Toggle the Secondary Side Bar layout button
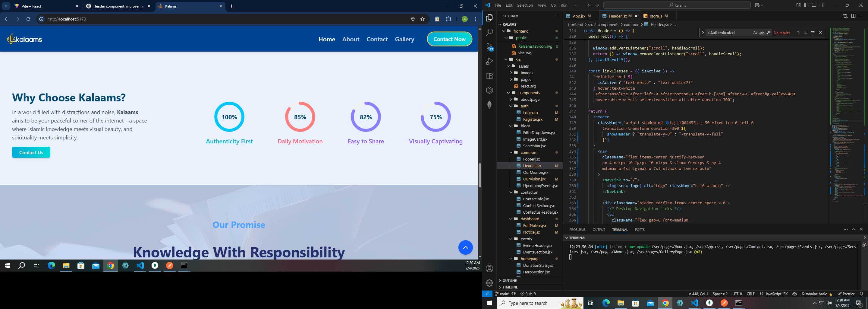Viewport: 868px width, 309px height. pyautogui.click(x=822, y=5)
